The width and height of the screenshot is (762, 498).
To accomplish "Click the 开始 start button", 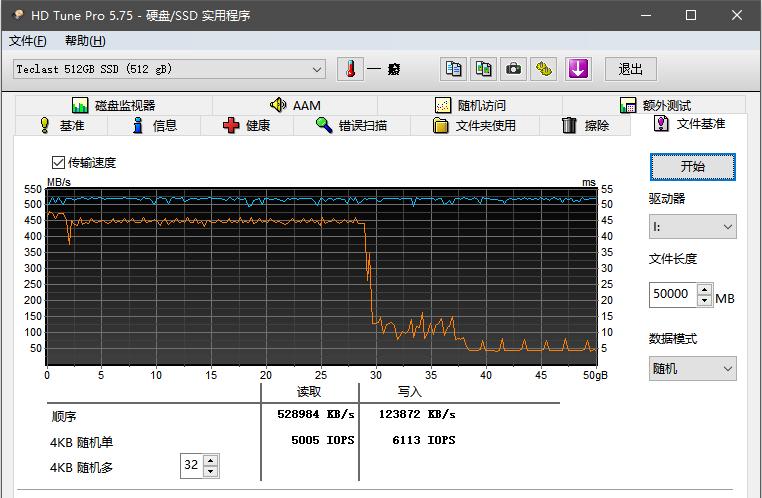I will point(693,167).
